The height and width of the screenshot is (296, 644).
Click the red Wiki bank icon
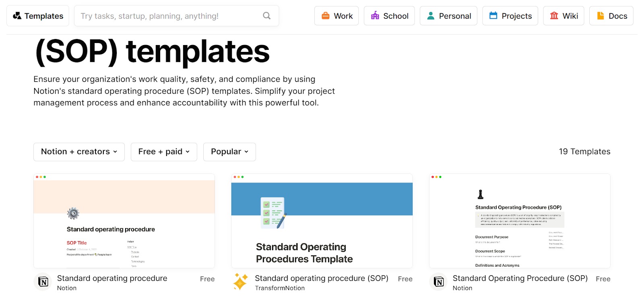tap(554, 16)
